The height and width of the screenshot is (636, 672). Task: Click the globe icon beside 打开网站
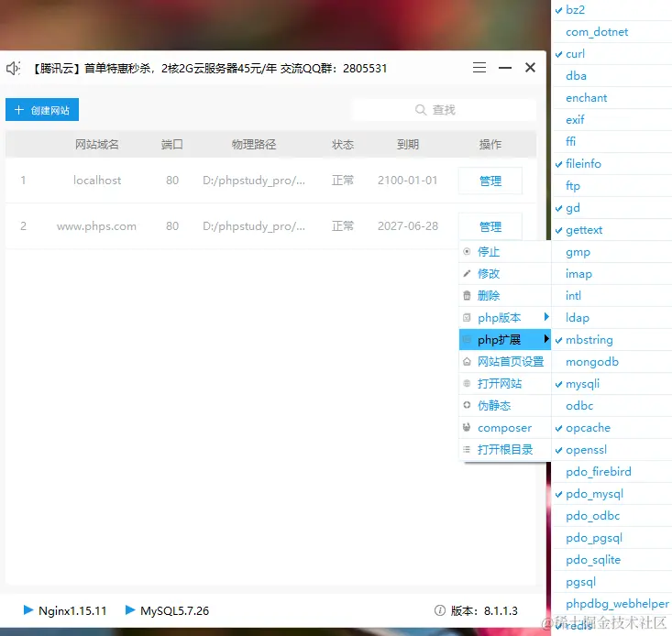(467, 383)
